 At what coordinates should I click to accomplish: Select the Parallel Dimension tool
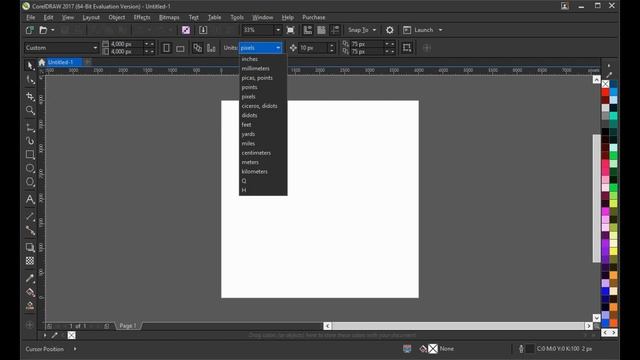tap(30, 216)
